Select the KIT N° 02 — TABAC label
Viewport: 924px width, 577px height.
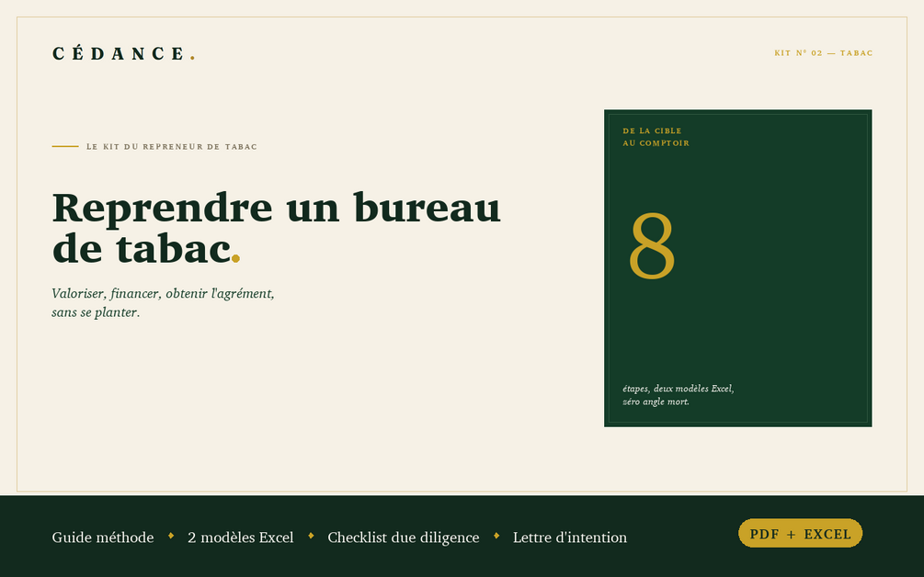tap(823, 53)
